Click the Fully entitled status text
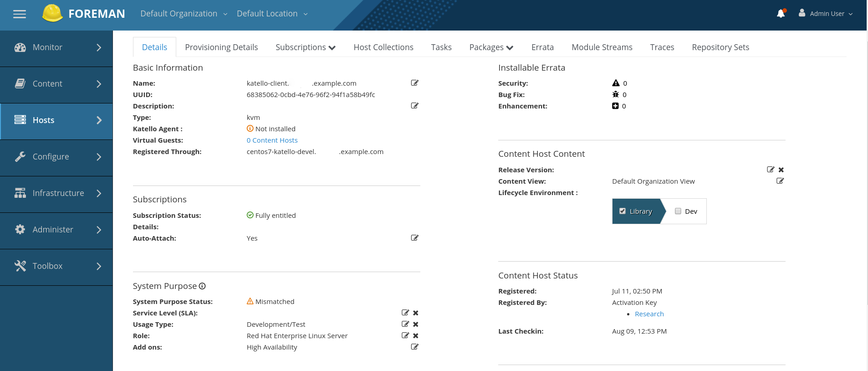This screenshot has height=371, width=868. tap(276, 216)
